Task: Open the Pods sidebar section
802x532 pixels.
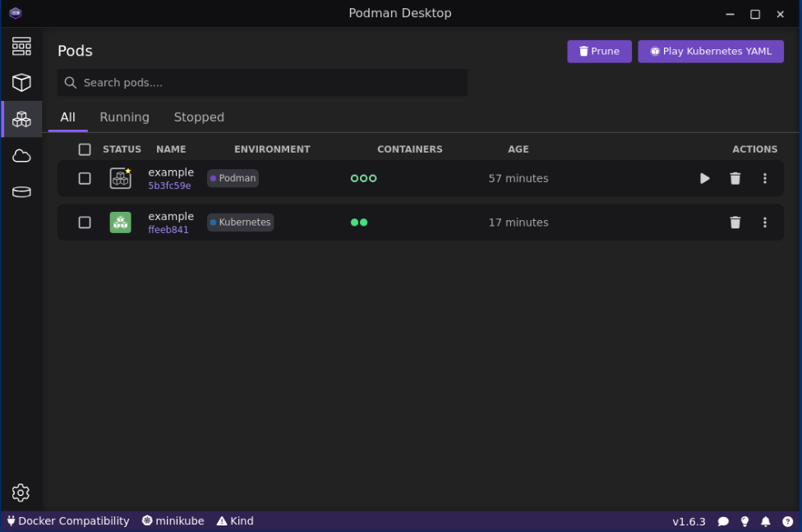Action: (21, 119)
